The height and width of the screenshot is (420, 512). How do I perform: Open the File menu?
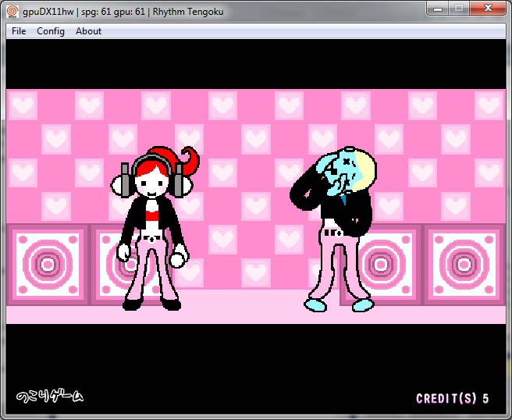tap(19, 31)
